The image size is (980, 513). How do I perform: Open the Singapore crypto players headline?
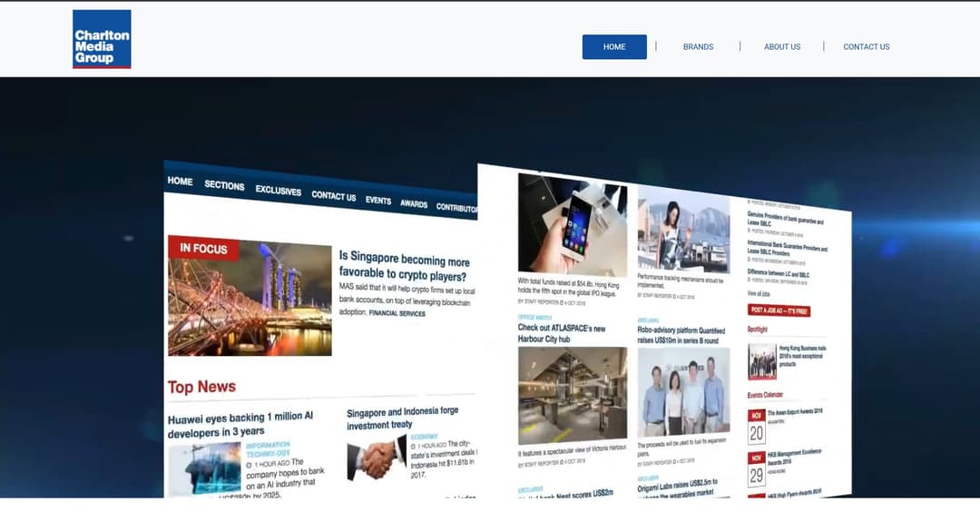404,267
